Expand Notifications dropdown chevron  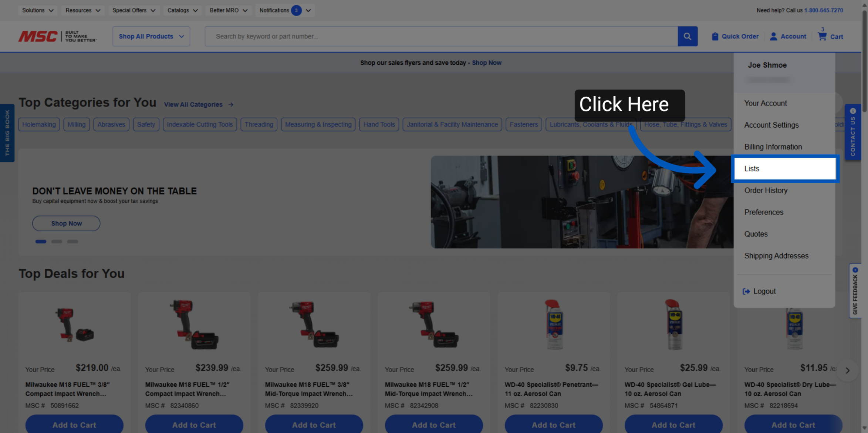(308, 10)
